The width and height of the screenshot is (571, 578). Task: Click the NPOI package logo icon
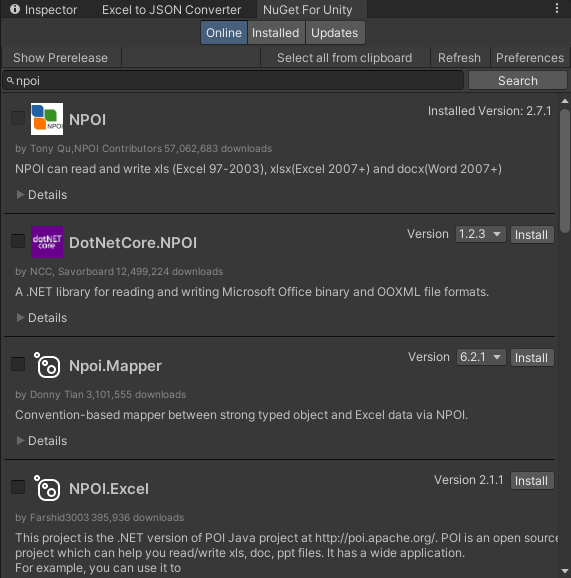pyautogui.click(x=47, y=119)
